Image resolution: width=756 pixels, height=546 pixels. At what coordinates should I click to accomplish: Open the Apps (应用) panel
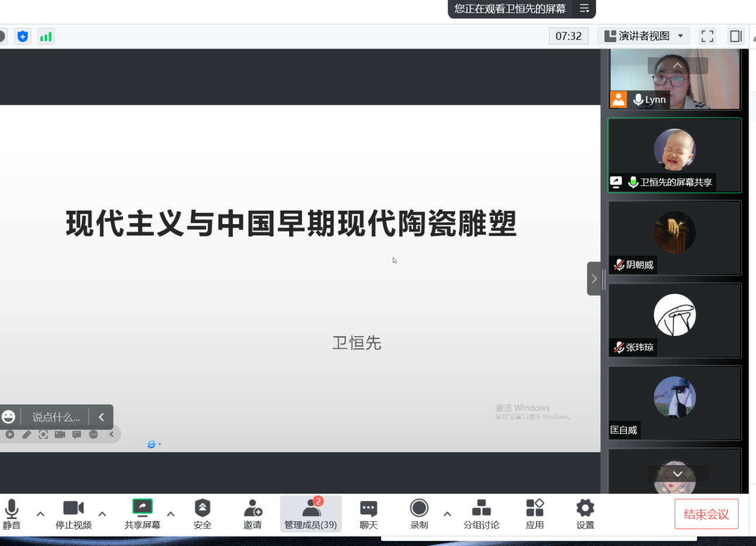click(534, 513)
